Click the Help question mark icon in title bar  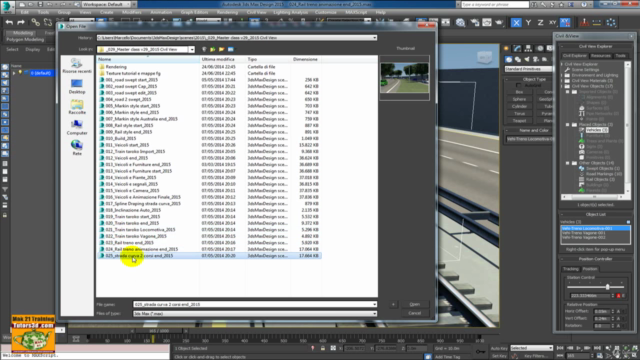click(x=584, y=4)
